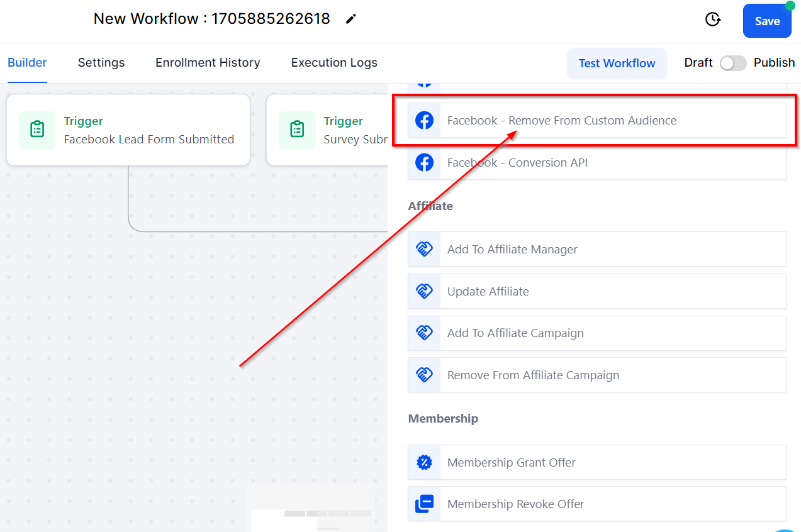Viewport: 801px width, 532px height.
Task: Click the Save button
Action: click(x=767, y=21)
